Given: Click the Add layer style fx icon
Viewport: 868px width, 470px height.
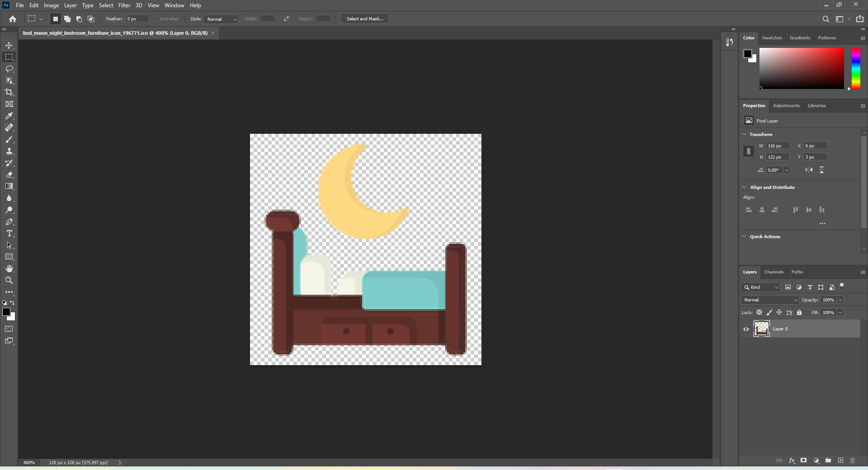Looking at the screenshot, I should point(792,461).
